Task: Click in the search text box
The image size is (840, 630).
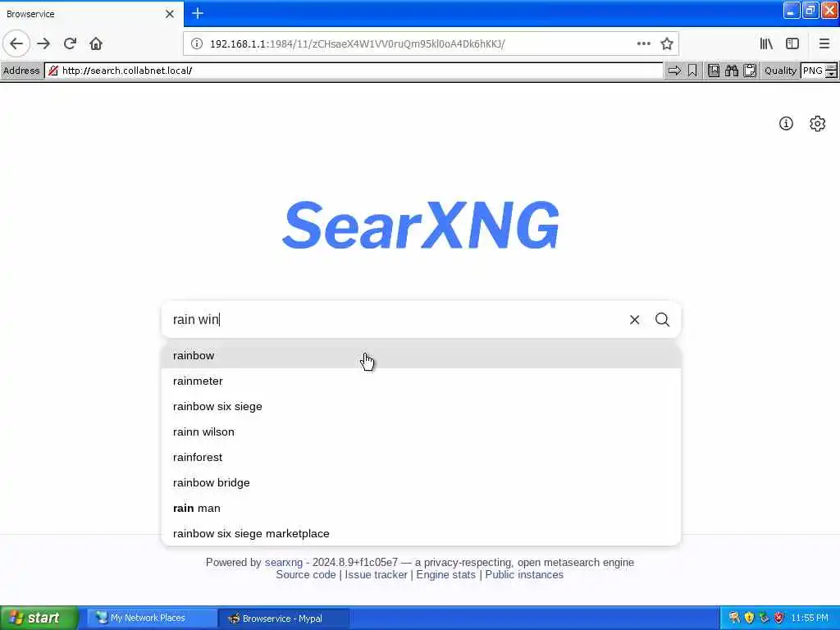Action: click(x=394, y=320)
